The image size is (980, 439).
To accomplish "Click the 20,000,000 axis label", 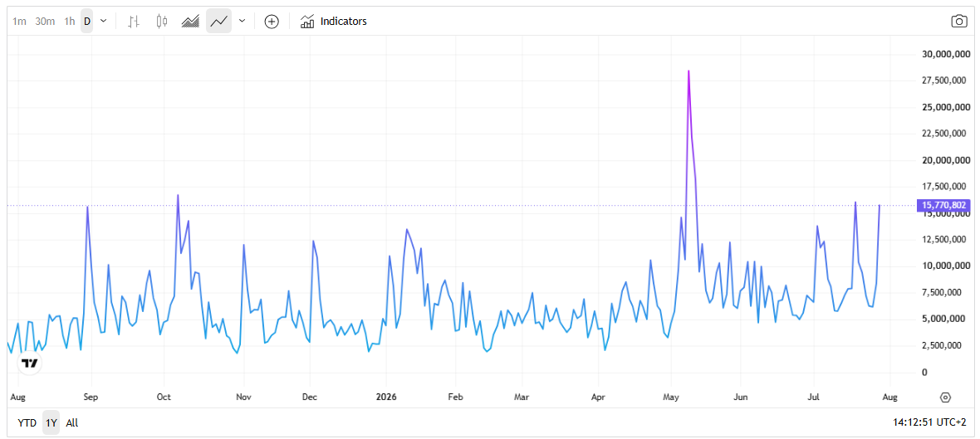I will pyautogui.click(x=946, y=160).
